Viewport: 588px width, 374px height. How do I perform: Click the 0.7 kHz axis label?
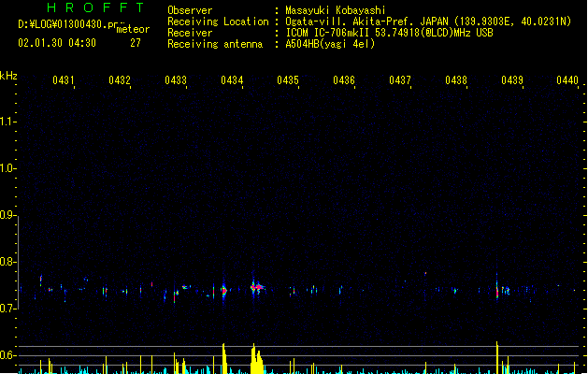(x=7, y=309)
